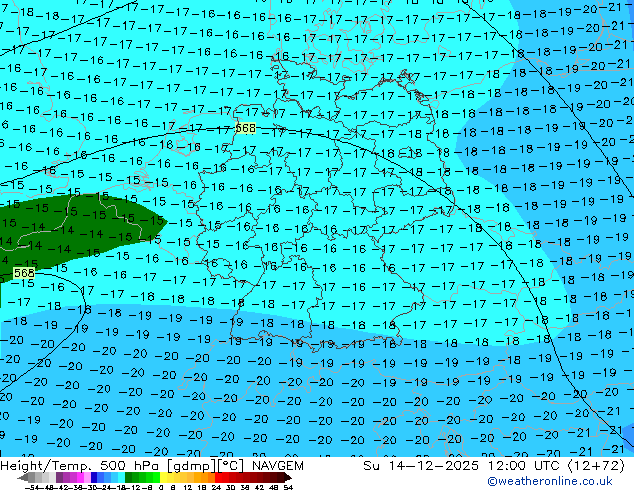Click the cyan swatch in the color legend
634x490 pixels.
[121, 477]
